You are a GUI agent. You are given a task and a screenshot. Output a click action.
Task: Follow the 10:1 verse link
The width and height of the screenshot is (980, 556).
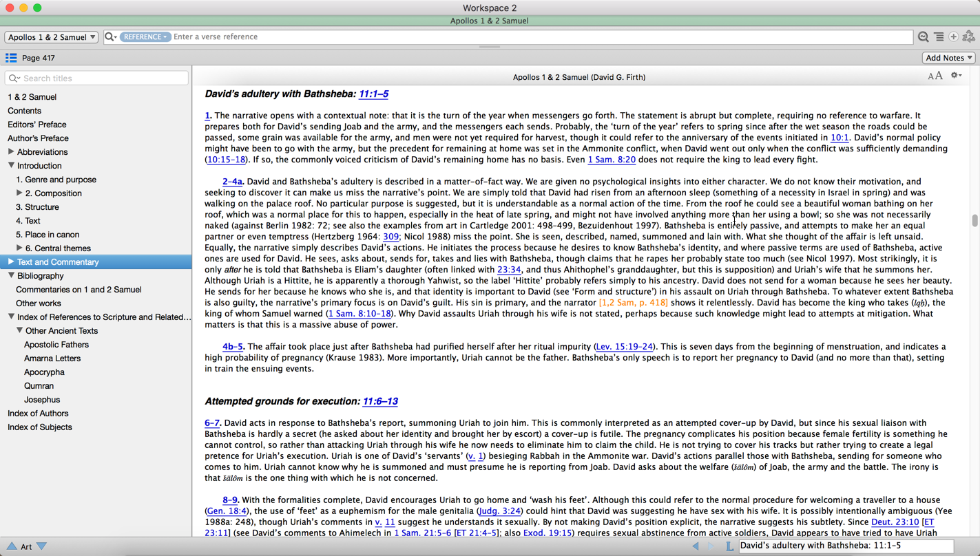pyautogui.click(x=840, y=138)
